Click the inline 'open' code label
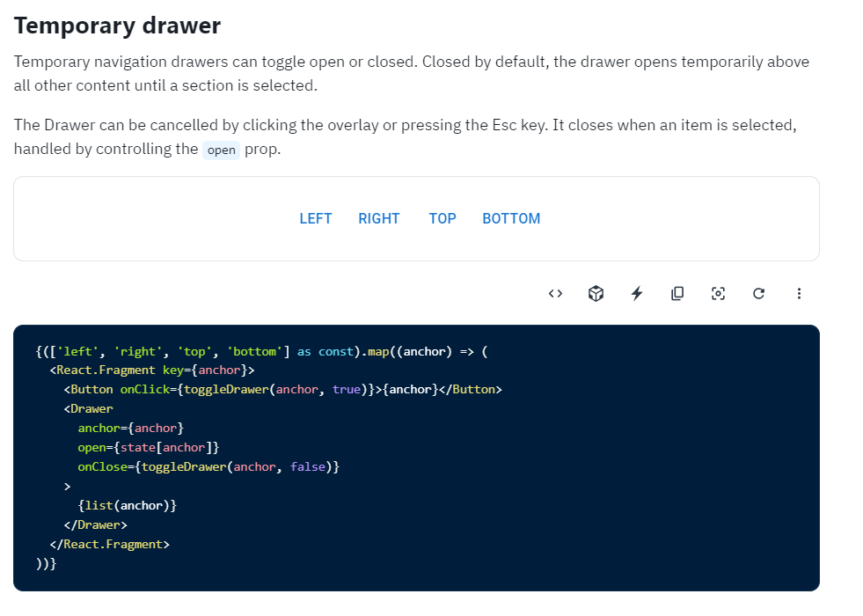 click(222, 150)
